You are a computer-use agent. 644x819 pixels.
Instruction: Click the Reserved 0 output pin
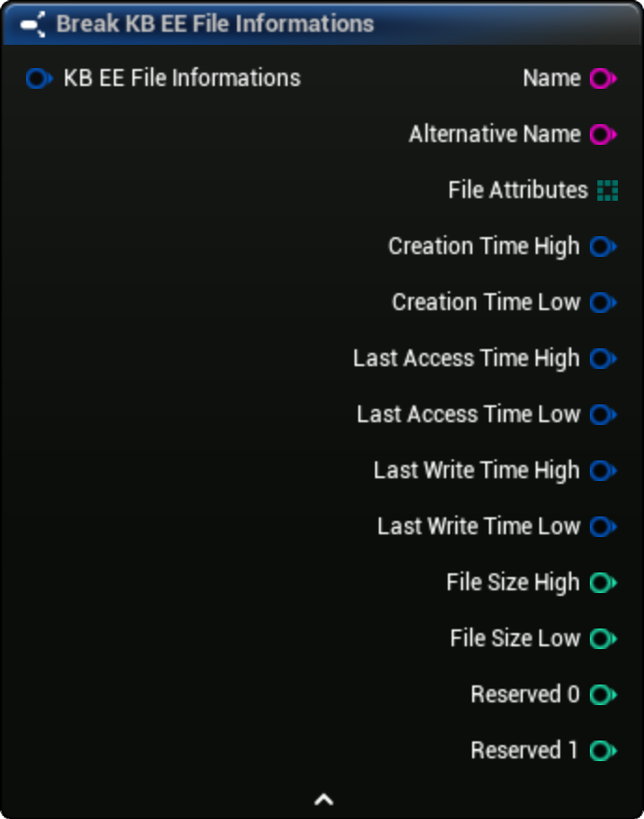[602, 695]
